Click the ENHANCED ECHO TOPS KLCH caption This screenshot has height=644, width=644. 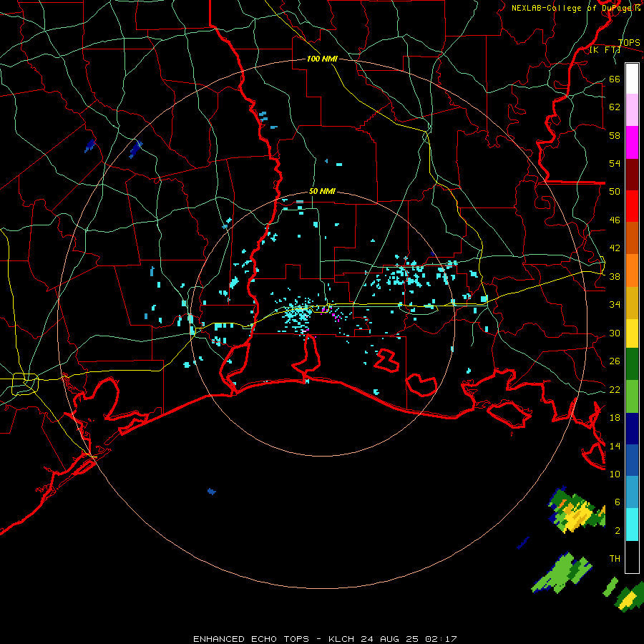point(325,639)
